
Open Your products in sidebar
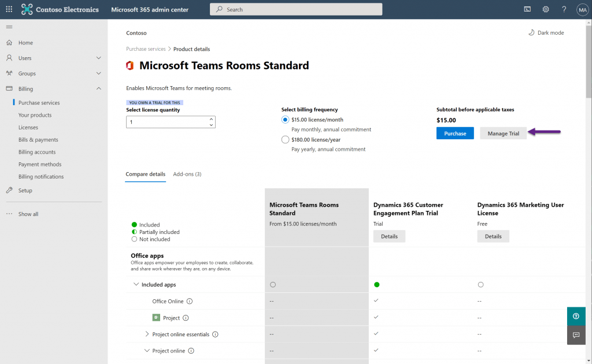(x=35, y=115)
